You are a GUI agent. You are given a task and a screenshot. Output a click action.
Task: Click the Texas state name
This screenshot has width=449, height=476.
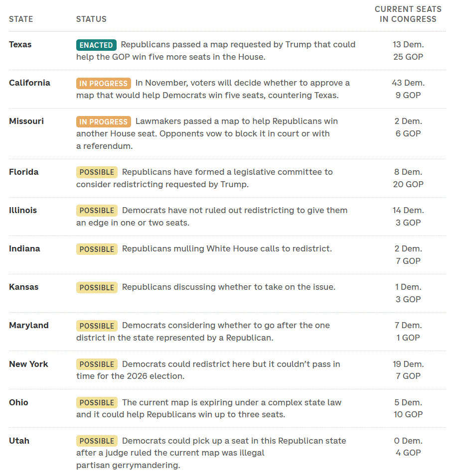pyautogui.click(x=20, y=44)
